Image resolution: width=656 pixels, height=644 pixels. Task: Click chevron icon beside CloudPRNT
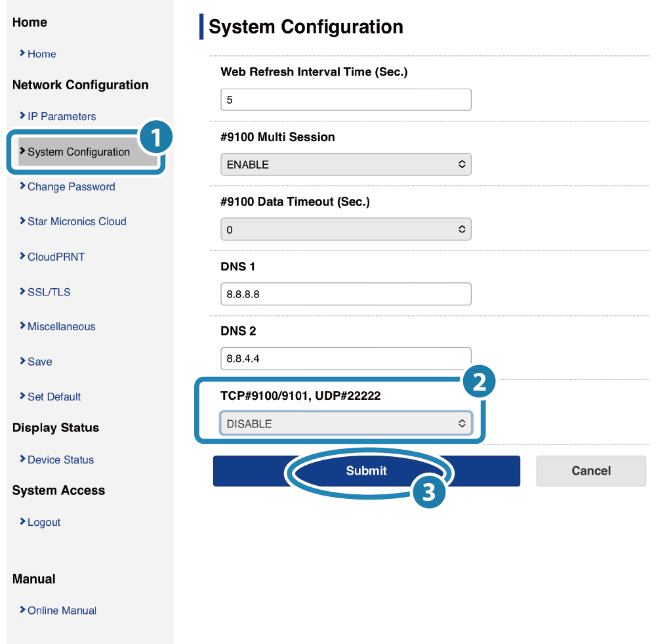click(22, 255)
